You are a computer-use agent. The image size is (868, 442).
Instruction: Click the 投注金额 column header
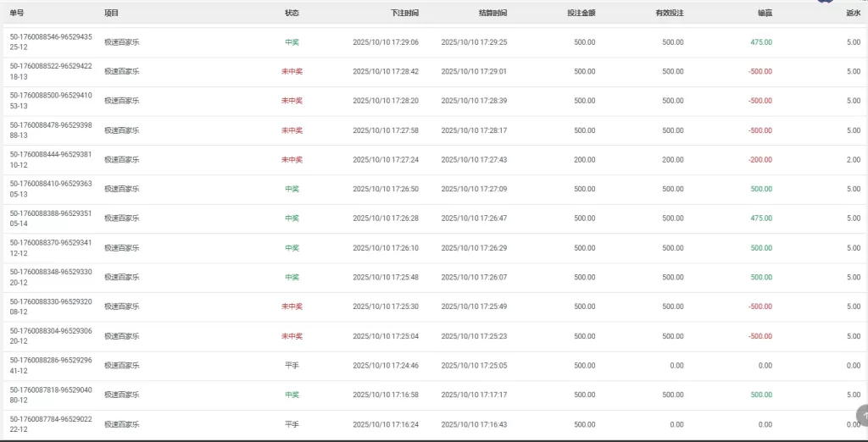coord(581,14)
